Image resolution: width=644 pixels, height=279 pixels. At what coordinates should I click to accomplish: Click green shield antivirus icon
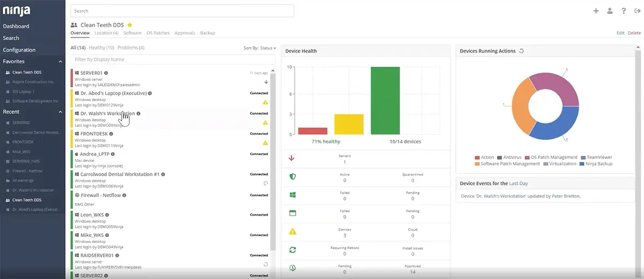[292, 176]
